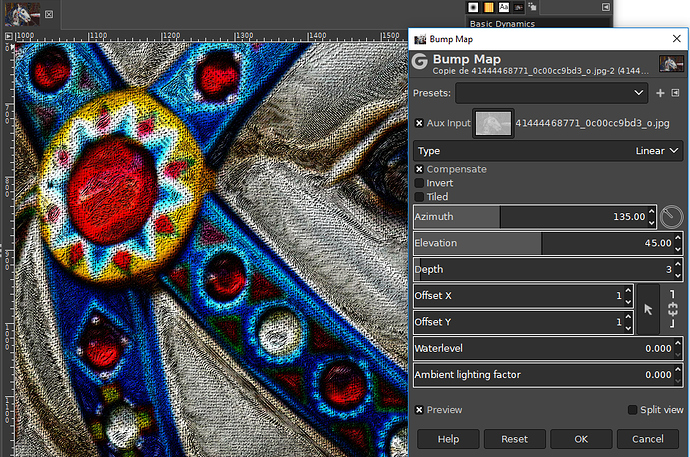Increase Offset X with the up arrow
The height and width of the screenshot is (457, 690).
click(628, 291)
